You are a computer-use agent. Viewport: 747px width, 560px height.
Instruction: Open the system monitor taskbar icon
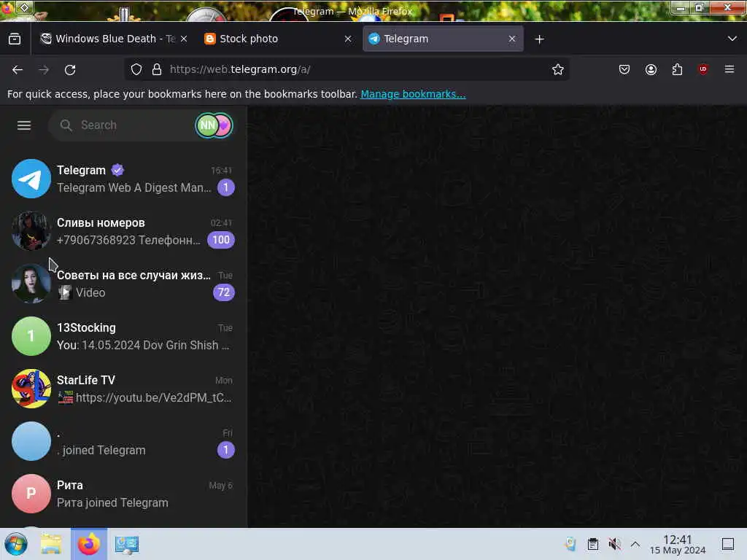click(127, 544)
